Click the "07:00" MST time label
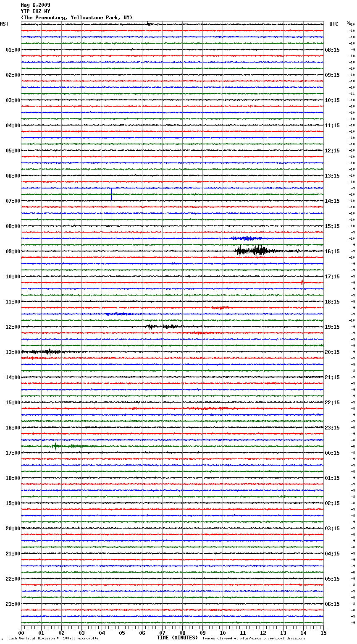 coord(13,201)
